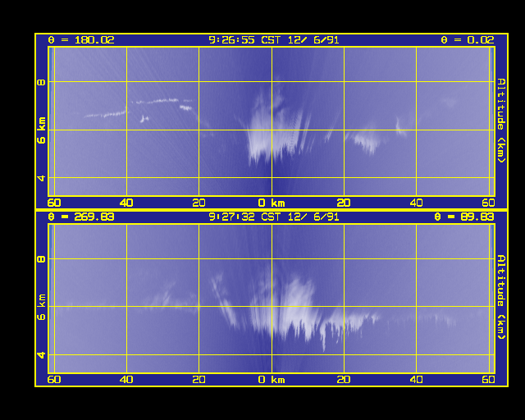
Task: Click upper panel's 20 label on θ = 0.02 side
Action: (344, 203)
